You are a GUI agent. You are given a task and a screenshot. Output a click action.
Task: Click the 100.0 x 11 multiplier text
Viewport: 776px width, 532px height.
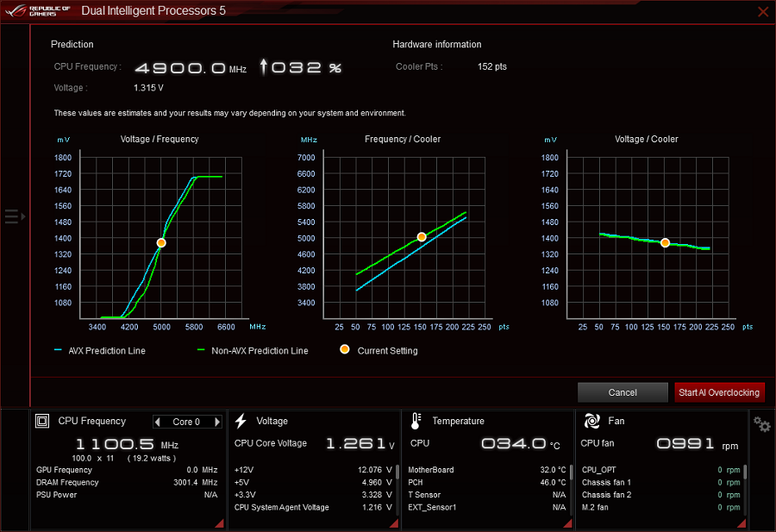click(x=93, y=458)
